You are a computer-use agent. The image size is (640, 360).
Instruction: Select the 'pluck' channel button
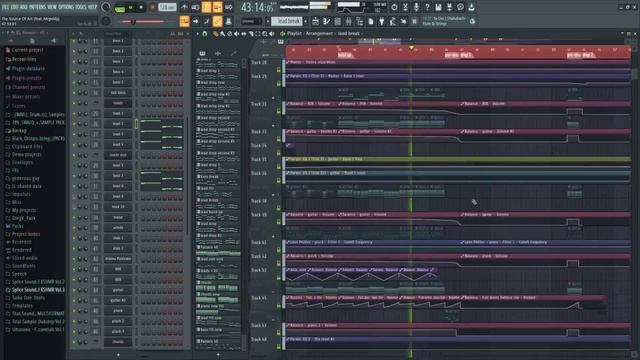[118, 311]
